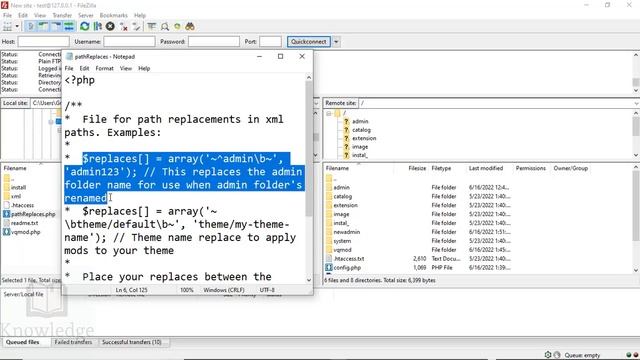Toggle message log display in FileZilla toolbar
The height and width of the screenshot is (360, 640).
(30, 27)
